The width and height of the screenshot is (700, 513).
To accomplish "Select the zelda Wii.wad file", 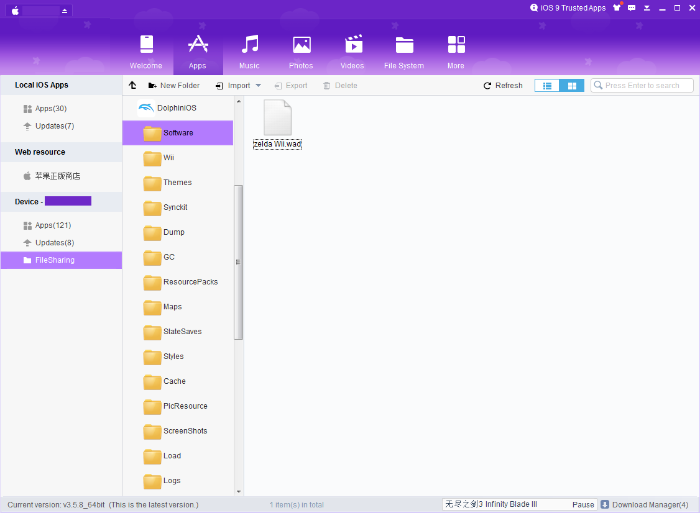I will coord(278,125).
